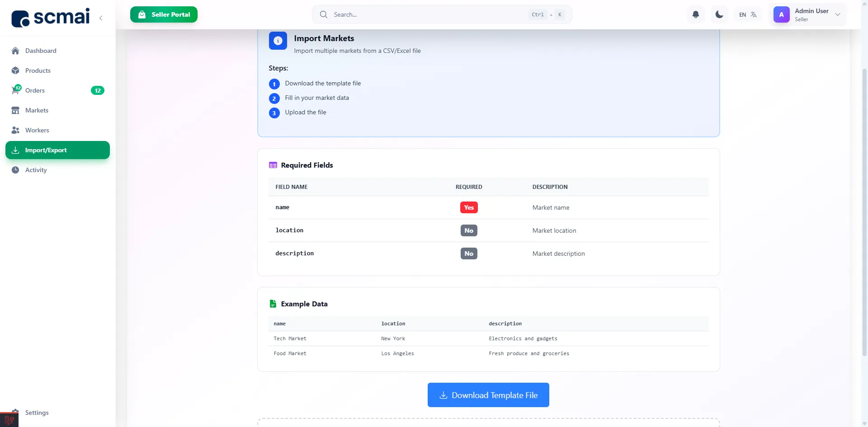Click the Example Data file icon
The image size is (868, 427).
click(273, 304)
